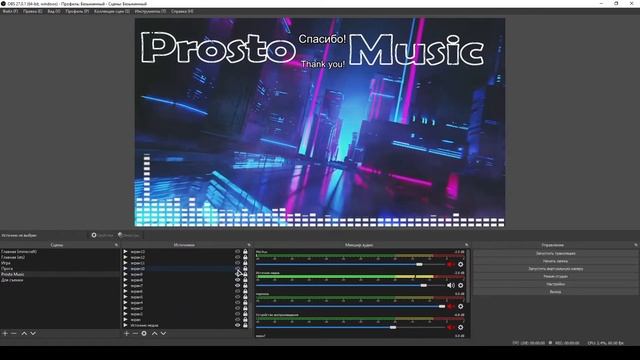
Task: Add a new scene with plus icon
Action: coord(5,333)
